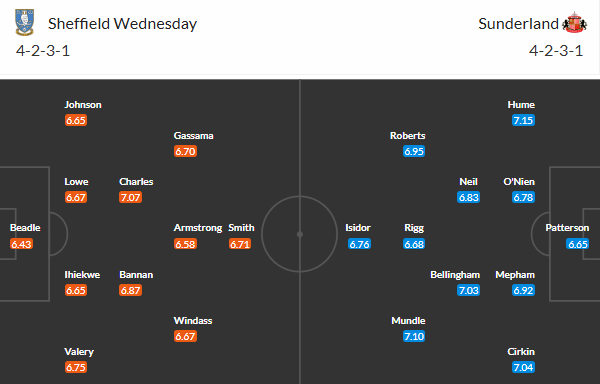Click goalkeeper Beadle's 6.43 rating
This screenshot has height=384, width=600.
21,244
